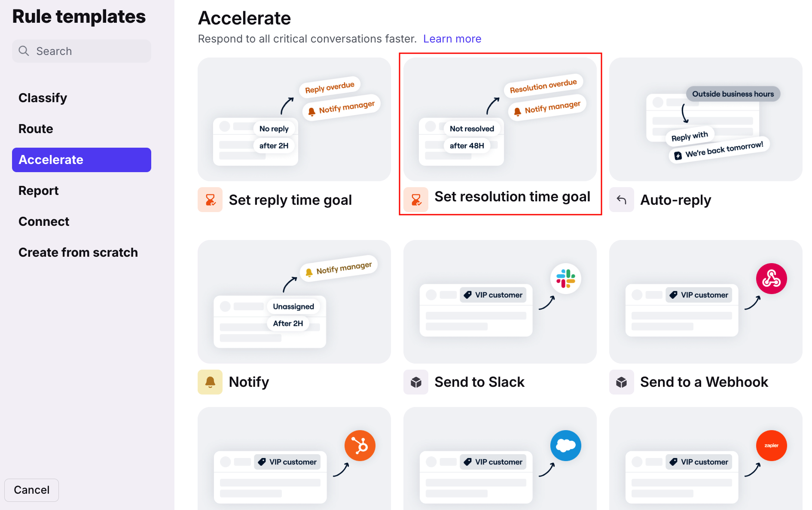Screen dimensions: 812x510
Task: Click the cube icon beside Send to a Webhook
Action: [622, 382]
